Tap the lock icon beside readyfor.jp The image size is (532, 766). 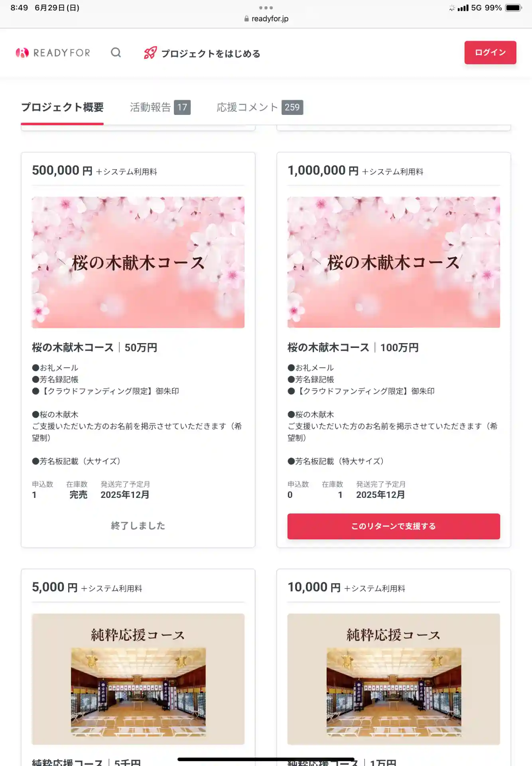pos(246,19)
